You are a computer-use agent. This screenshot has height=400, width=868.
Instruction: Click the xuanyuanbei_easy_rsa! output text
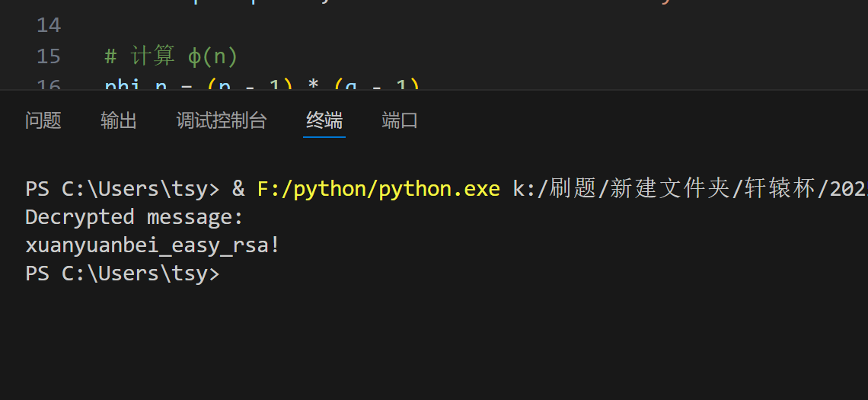point(153,245)
